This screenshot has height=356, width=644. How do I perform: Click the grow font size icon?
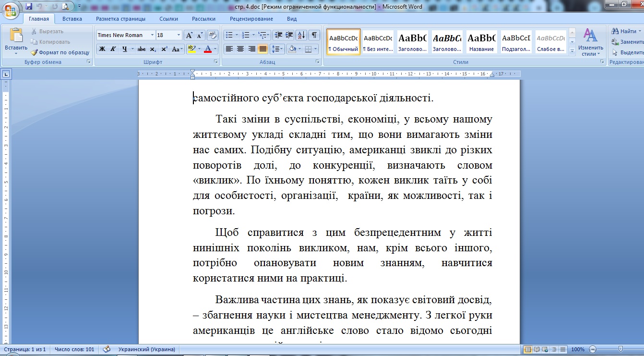(x=189, y=35)
